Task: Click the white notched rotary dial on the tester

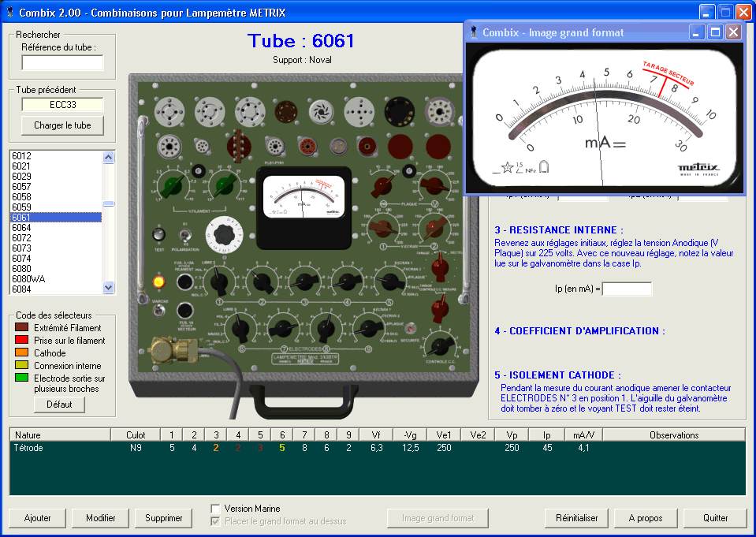Action: [224, 235]
